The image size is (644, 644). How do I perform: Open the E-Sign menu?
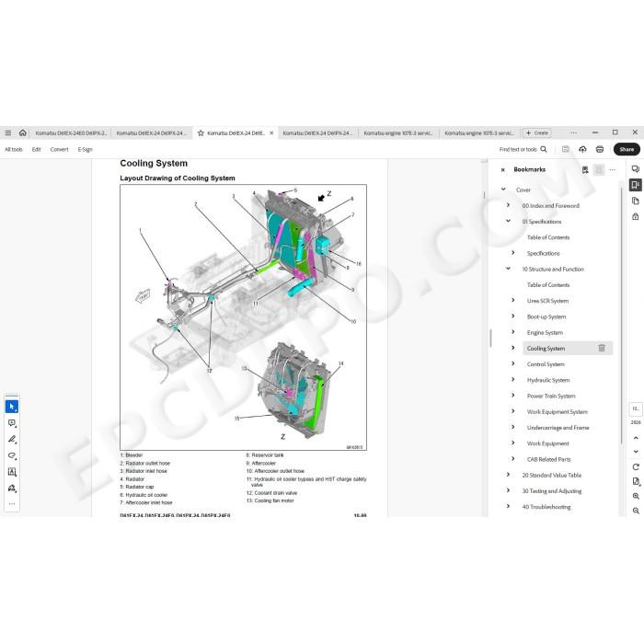pyautogui.click(x=85, y=149)
